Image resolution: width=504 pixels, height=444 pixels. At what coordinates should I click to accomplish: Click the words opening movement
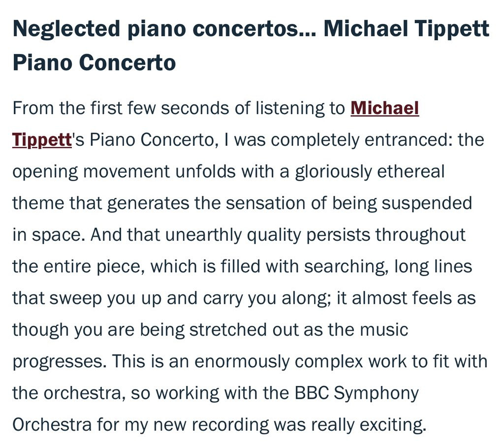[91, 172]
